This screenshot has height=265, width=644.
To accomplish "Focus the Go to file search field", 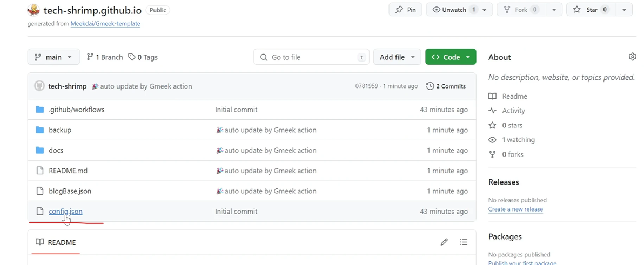I will tap(311, 57).
